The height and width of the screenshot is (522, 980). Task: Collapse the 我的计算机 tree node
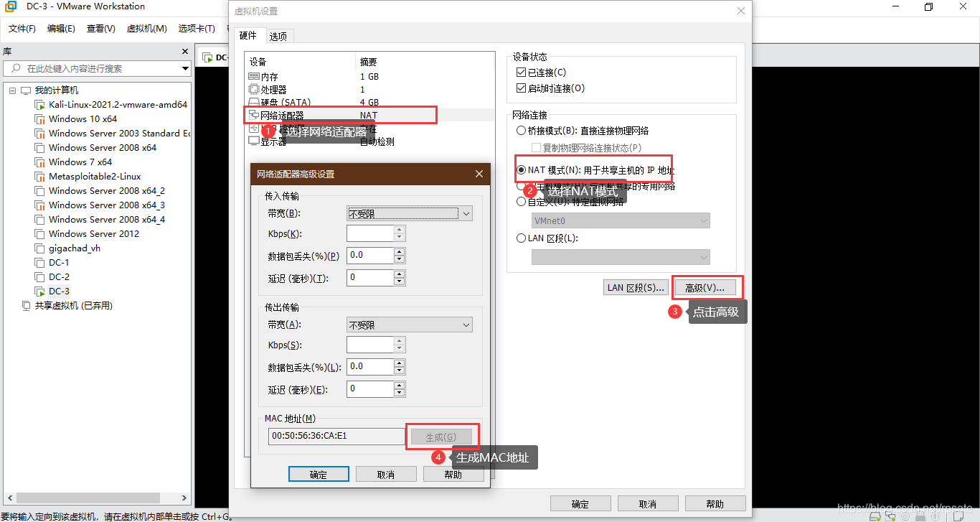(x=11, y=90)
